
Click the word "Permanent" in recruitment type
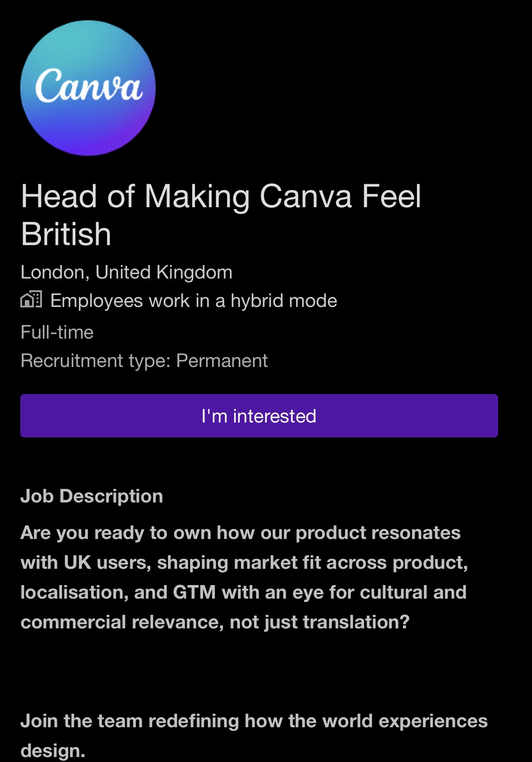click(222, 361)
